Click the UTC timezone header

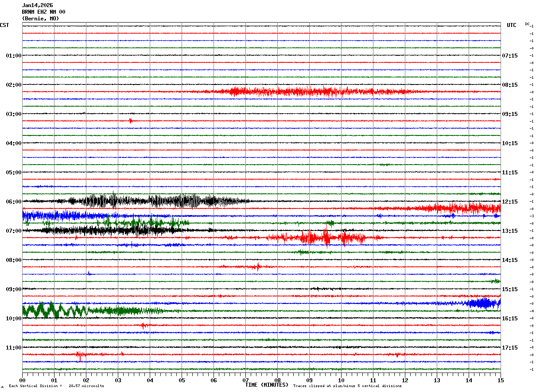click(512, 25)
